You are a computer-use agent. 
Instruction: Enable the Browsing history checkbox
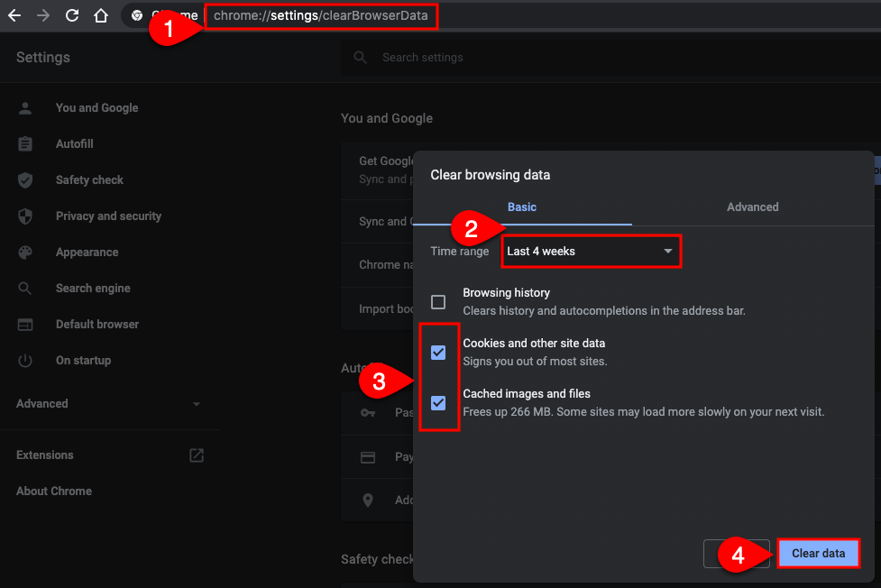438,302
